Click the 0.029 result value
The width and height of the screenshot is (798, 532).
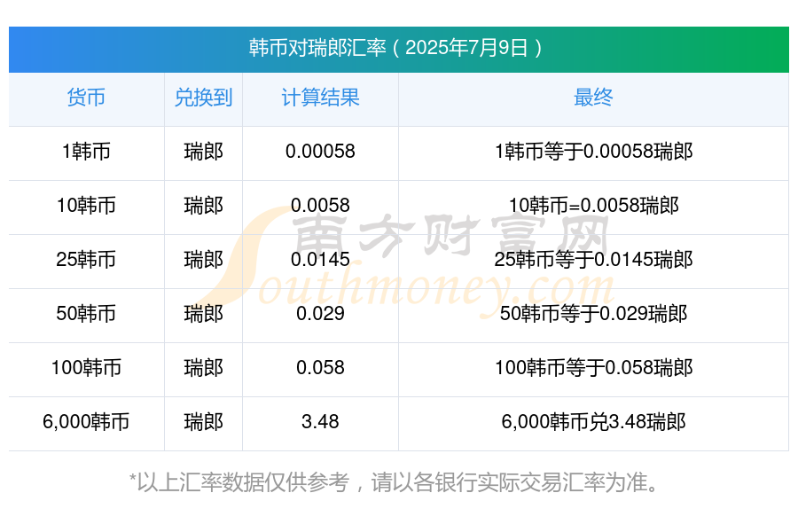point(320,313)
